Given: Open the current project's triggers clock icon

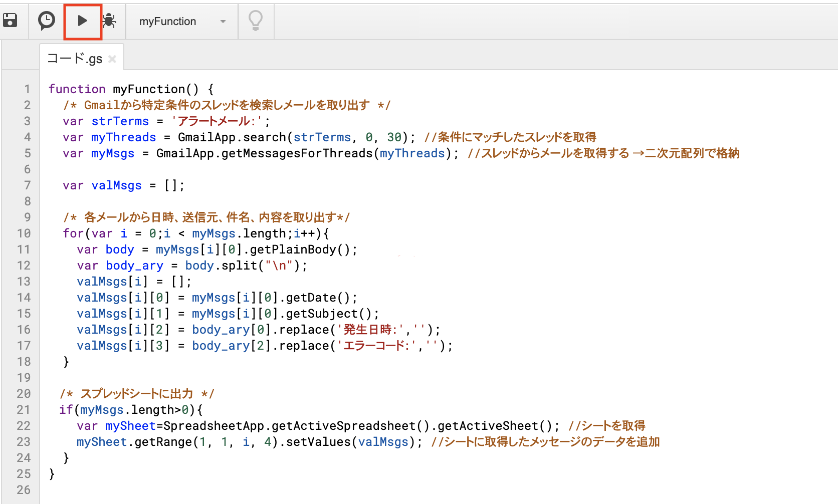Looking at the screenshot, I should 47,21.
